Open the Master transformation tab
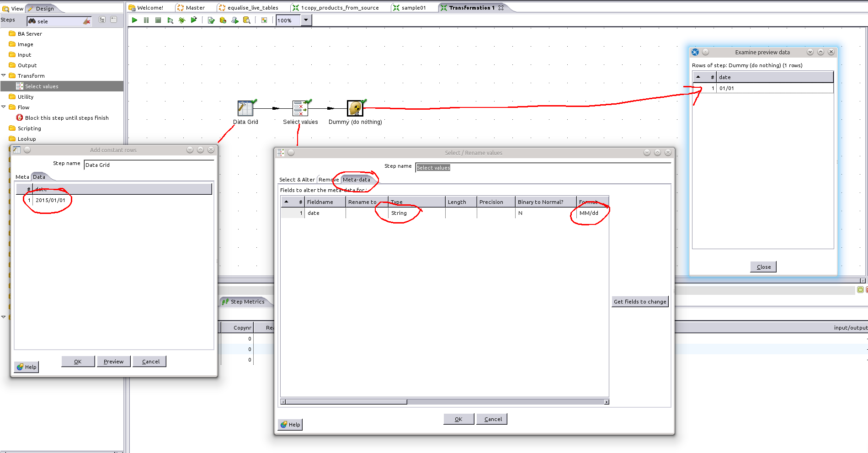 coord(191,8)
